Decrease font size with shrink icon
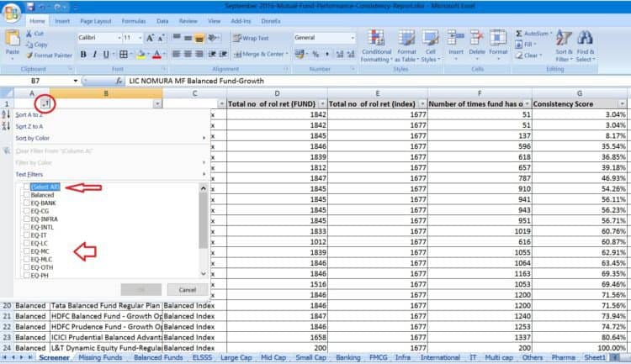This screenshot has height=364, width=631. click(161, 38)
